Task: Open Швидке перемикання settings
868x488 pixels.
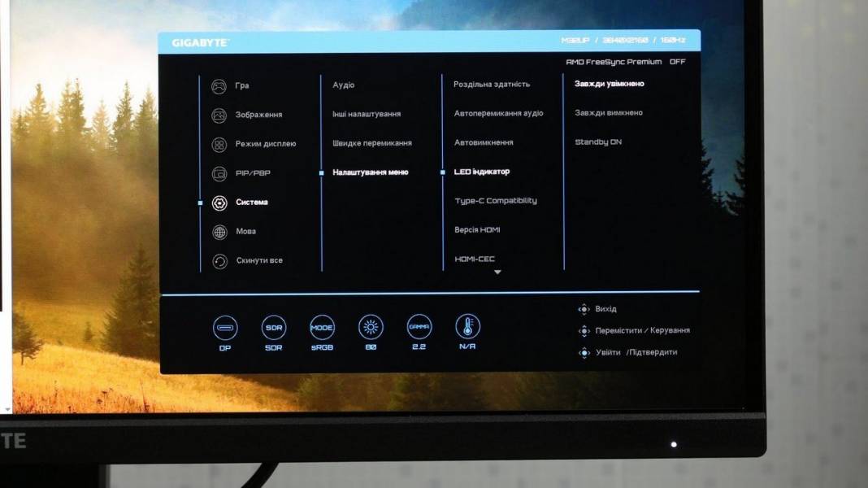Action: click(371, 143)
